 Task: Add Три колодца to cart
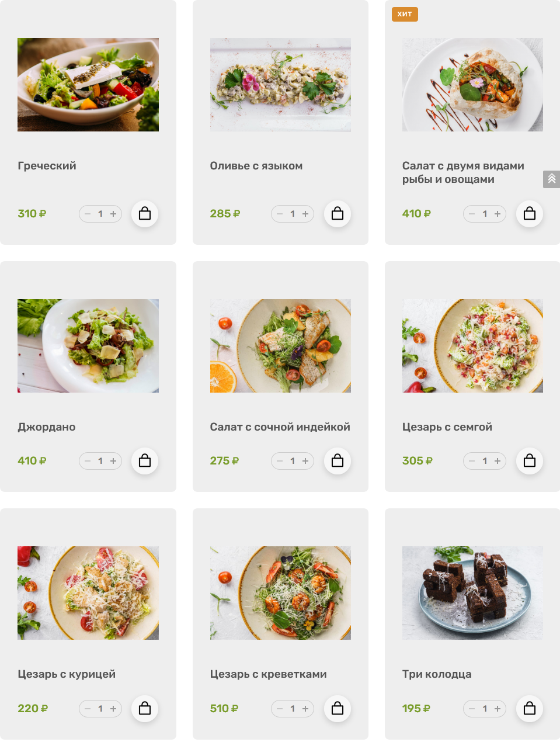coord(530,709)
